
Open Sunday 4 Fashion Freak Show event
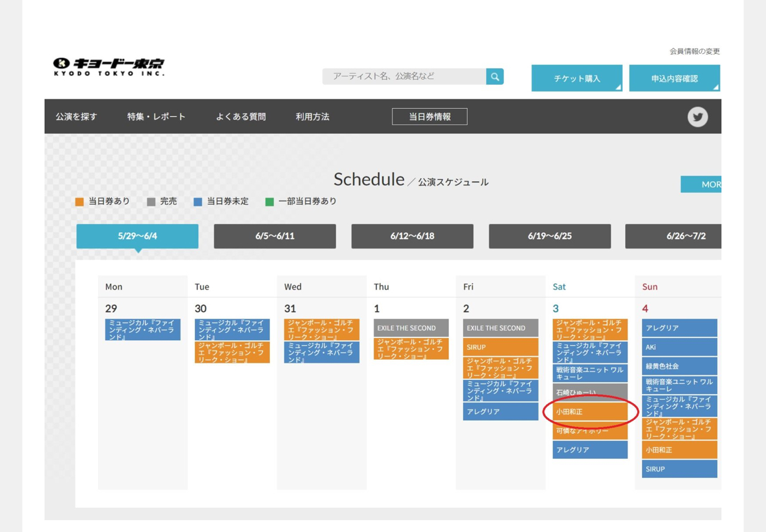pyautogui.click(x=680, y=429)
